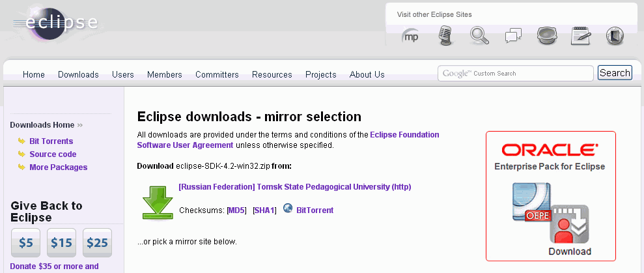Click the Search button

[x=615, y=73]
